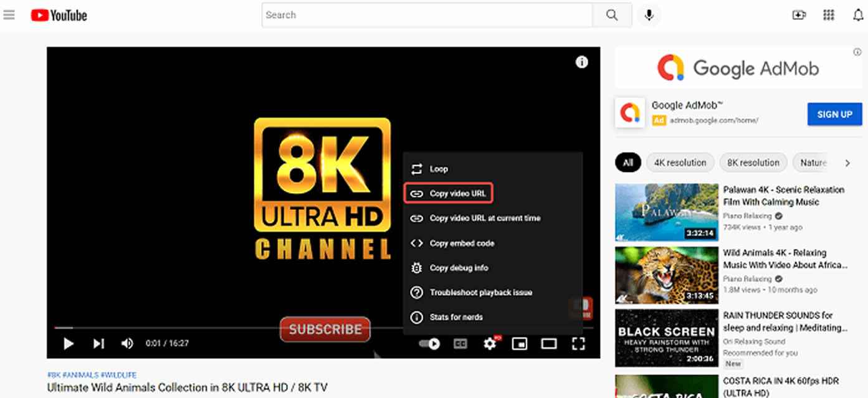This screenshot has width=868, height=398.
Task: Choose Copy video URL at current time
Action: [493, 218]
